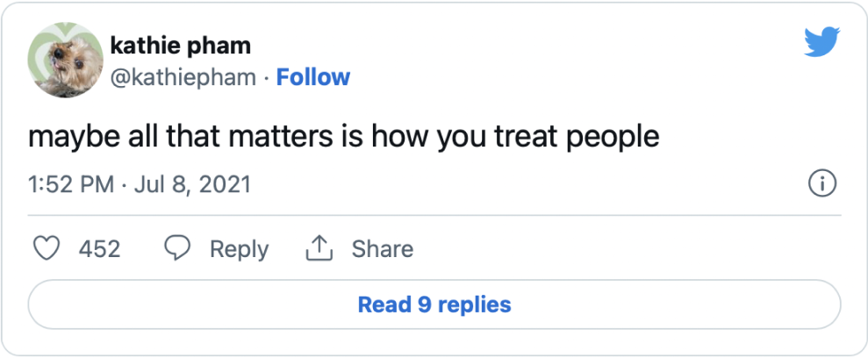Click the Twitter bird logo

click(x=821, y=42)
